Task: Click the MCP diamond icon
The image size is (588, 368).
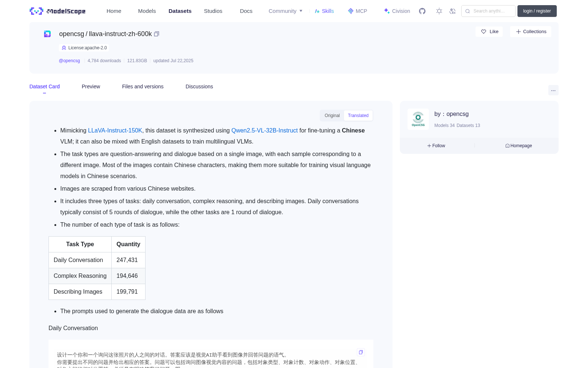Action: (x=351, y=11)
